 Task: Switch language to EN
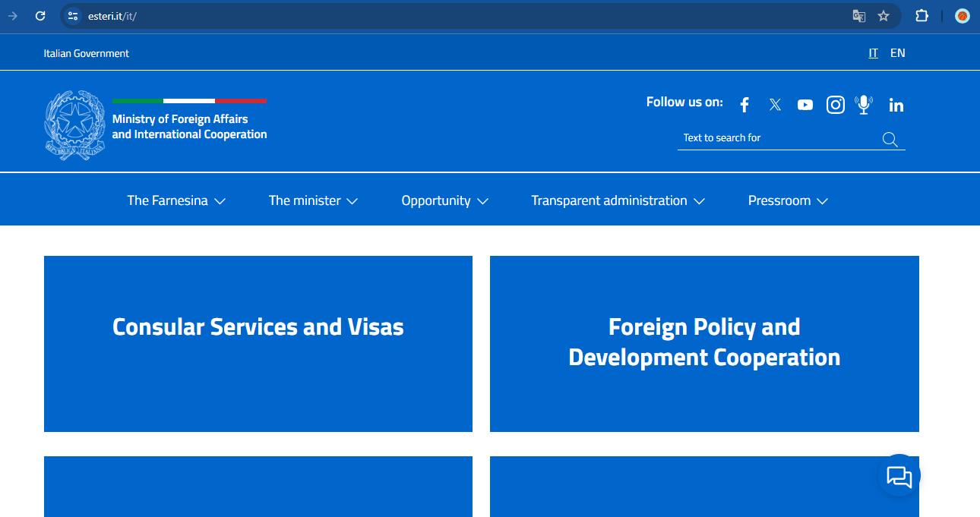pos(897,52)
